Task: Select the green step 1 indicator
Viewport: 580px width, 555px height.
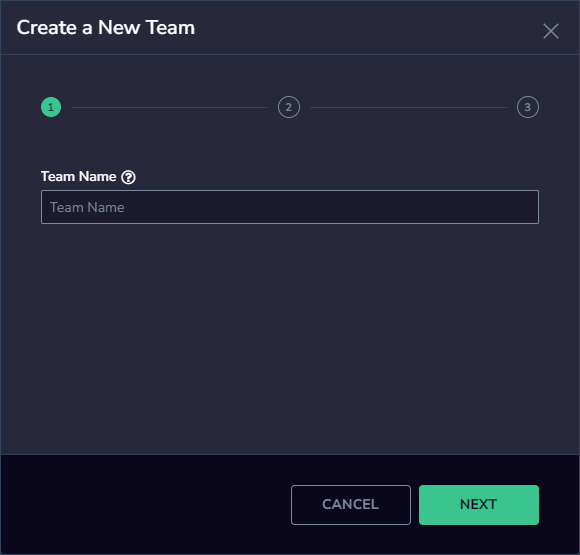Action: 51,107
